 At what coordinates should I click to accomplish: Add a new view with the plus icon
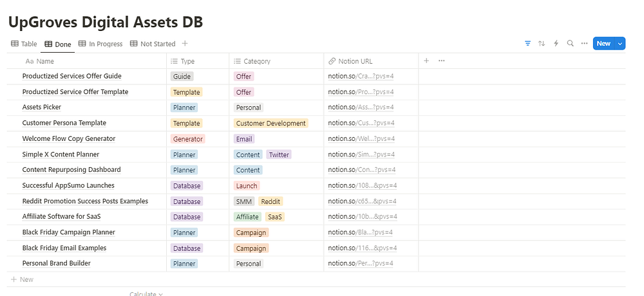pos(185,44)
